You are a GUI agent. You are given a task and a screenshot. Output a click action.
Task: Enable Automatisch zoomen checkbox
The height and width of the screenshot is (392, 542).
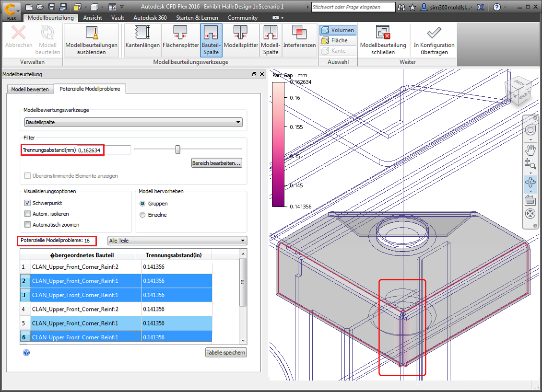[28, 224]
